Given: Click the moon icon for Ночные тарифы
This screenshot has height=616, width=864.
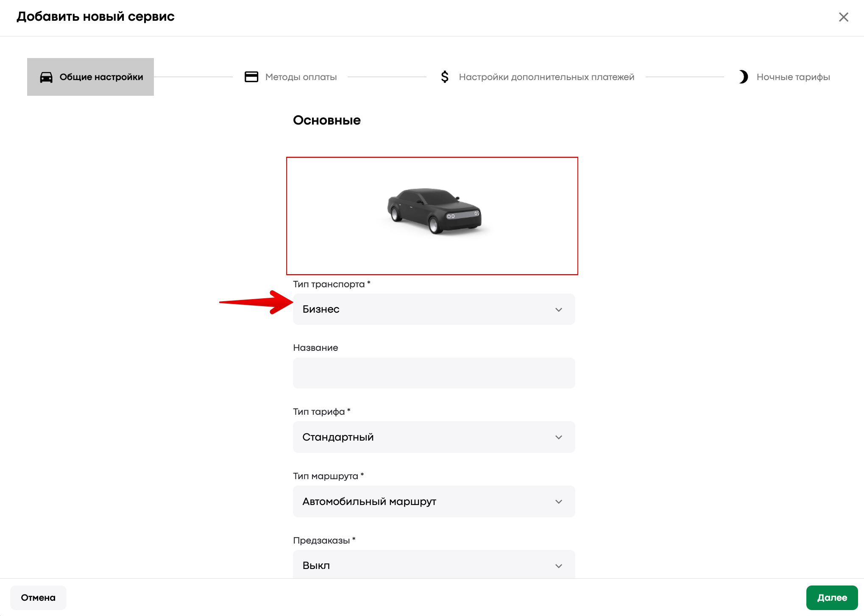Looking at the screenshot, I should click(743, 77).
